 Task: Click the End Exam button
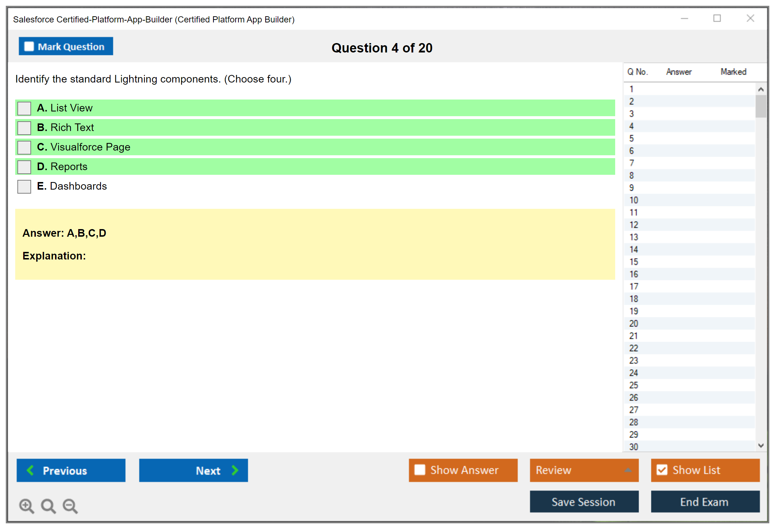click(705, 502)
